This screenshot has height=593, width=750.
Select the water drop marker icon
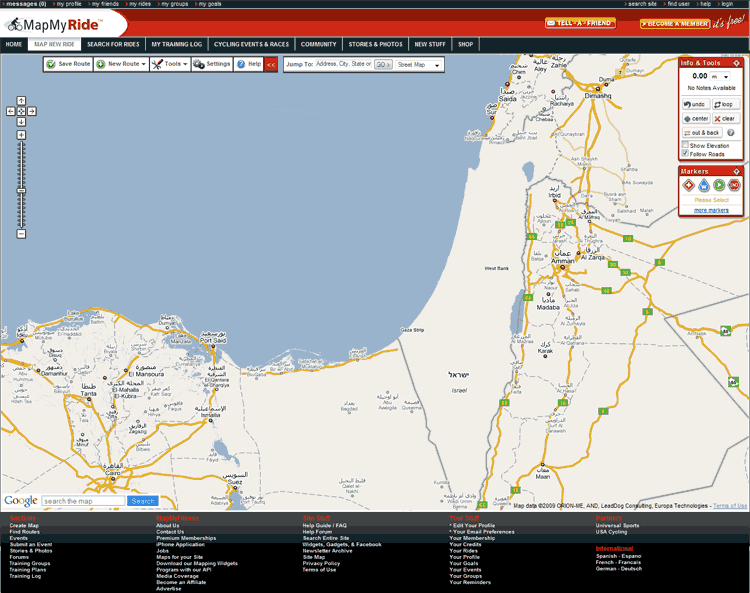704,185
